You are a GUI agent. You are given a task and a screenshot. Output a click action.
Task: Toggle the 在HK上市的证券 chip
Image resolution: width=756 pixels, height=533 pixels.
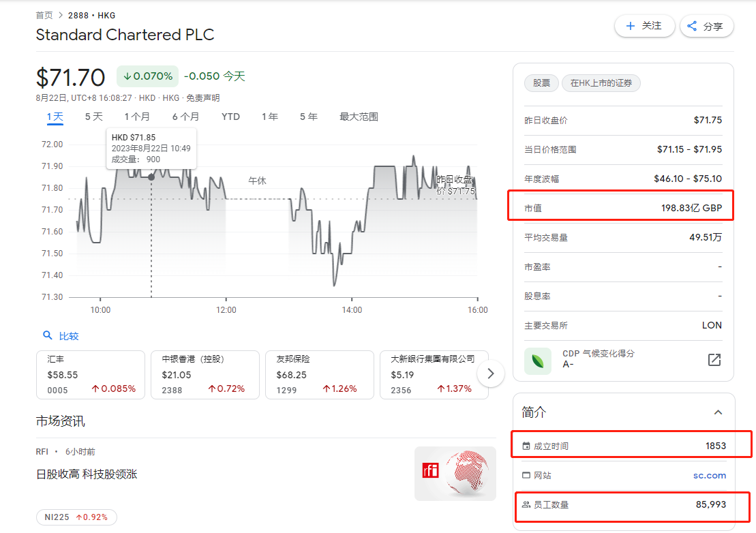[601, 82]
